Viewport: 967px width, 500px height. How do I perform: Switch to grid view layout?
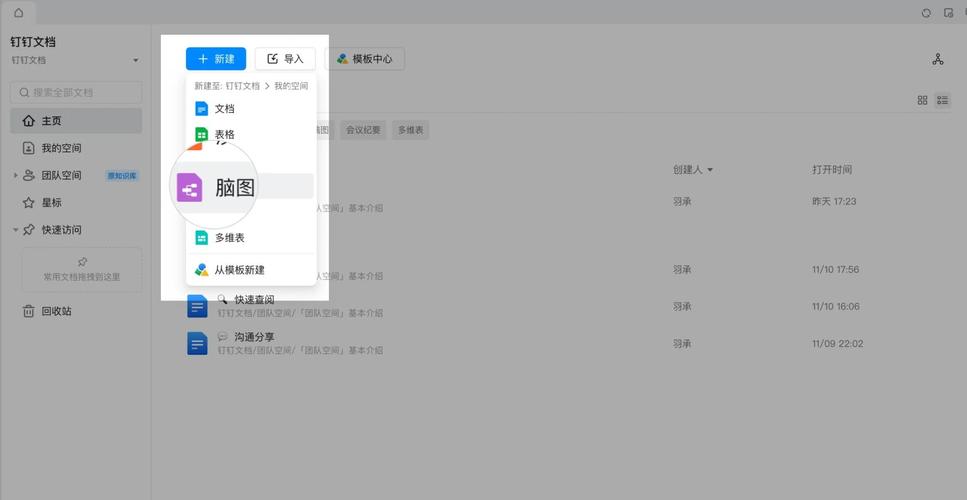[922, 101]
